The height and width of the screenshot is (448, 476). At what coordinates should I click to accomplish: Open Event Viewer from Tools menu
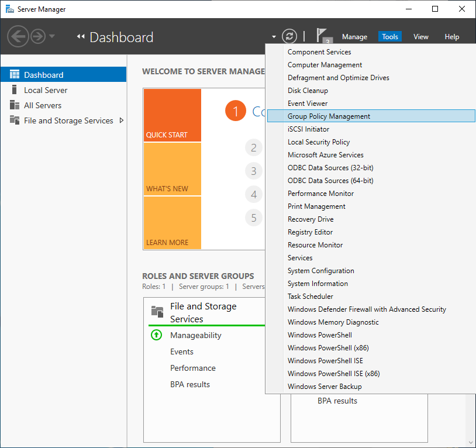[308, 104]
